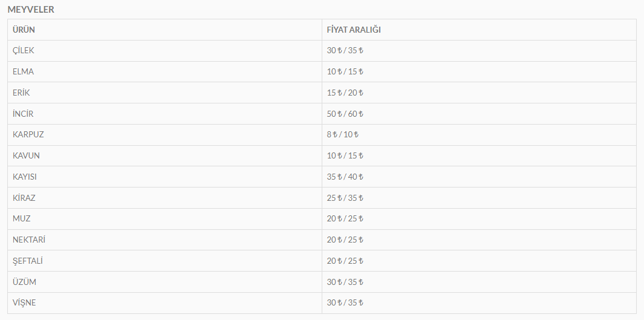644x320 pixels.
Task: Click the İNCİR price 50 ₺ / 60 ₺
Action: click(345, 113)
